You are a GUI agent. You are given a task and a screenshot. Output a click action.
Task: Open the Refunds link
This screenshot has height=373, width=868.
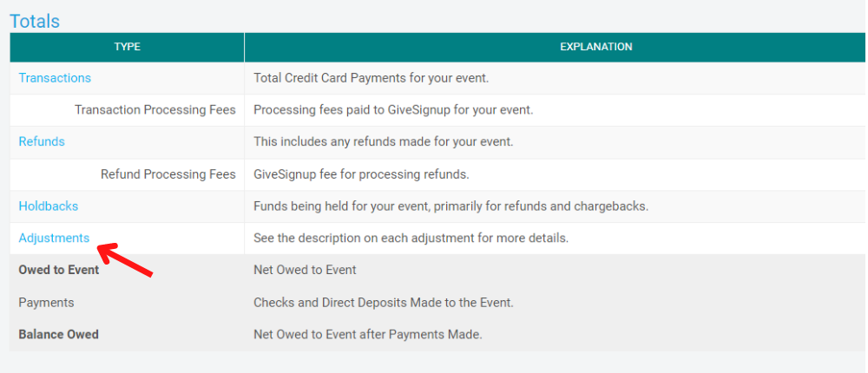(x=42, y=141)
